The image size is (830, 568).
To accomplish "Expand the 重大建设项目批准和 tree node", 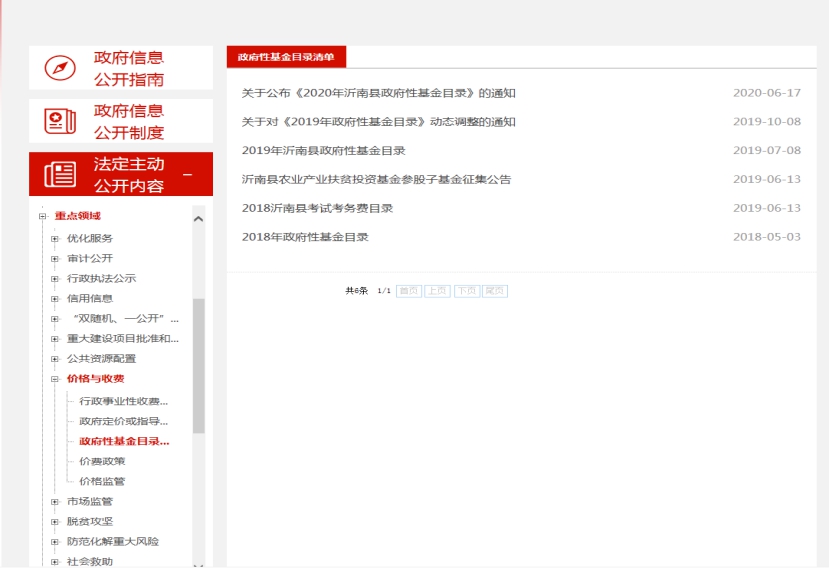I will pyautogui.click(x=55, y=339).
